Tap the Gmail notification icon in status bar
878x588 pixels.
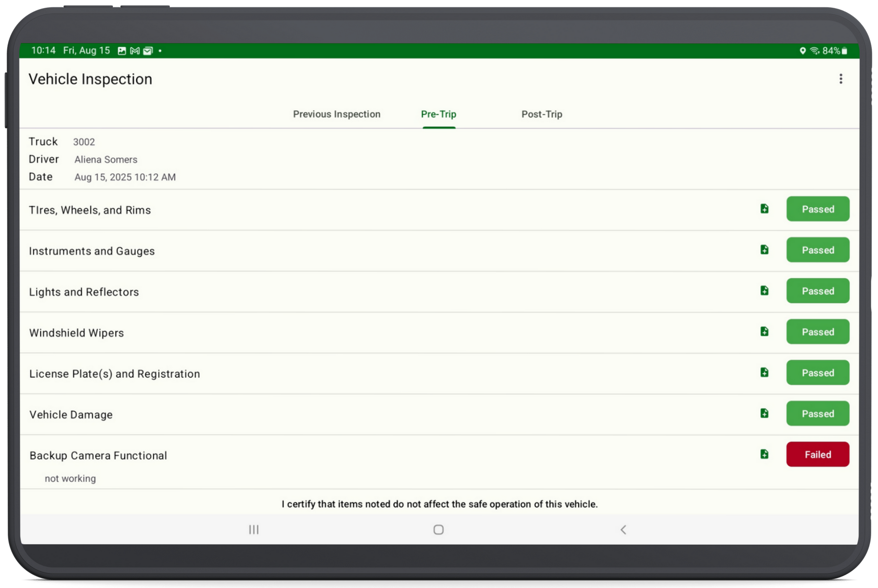(135, 51)
